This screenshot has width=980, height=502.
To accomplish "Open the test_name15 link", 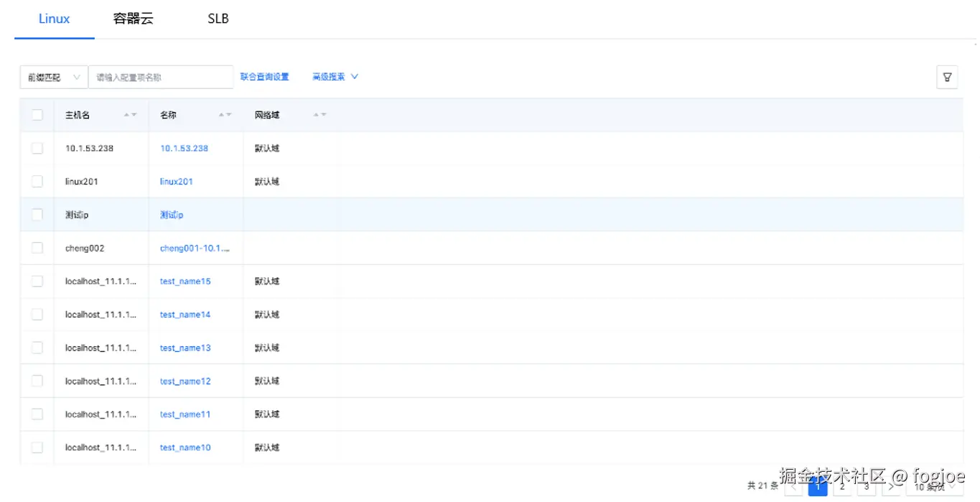I will pos(185,282).
